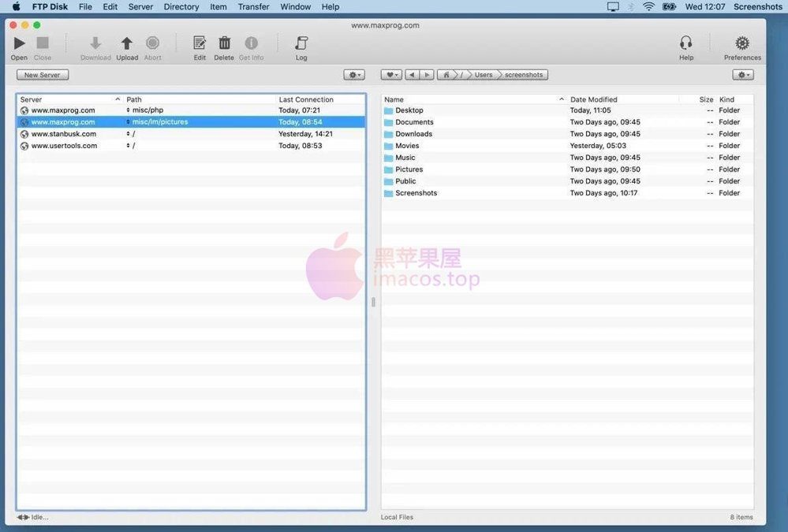The width and height of the screenshot is (788, 532).
Task: Sort by the Path column header
Action: pyautogui.click(x=200, y=99)
